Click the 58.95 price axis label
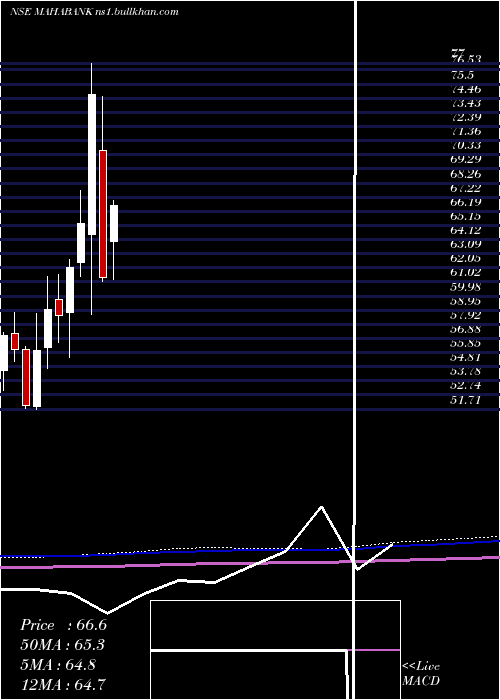 (x=466, y=301)
